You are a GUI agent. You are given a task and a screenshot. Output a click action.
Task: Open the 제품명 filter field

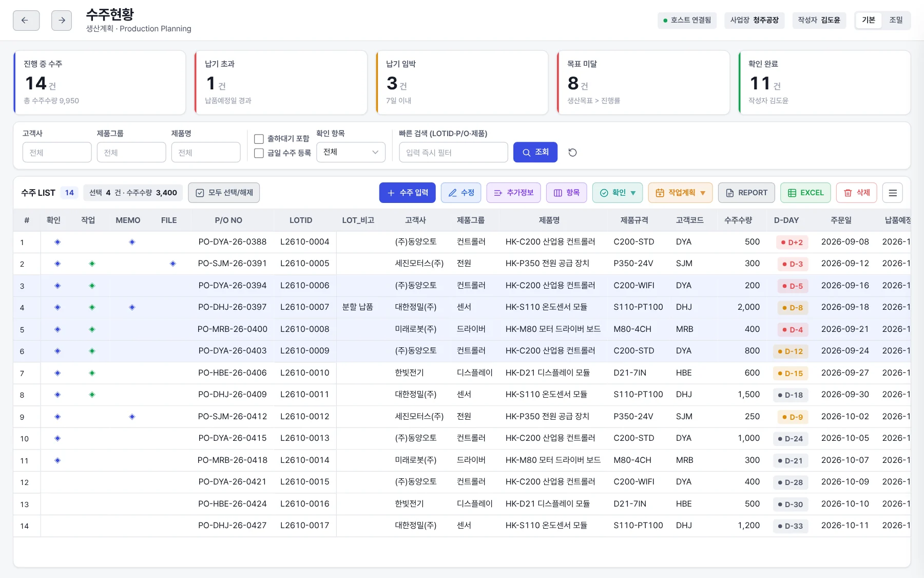206,153
